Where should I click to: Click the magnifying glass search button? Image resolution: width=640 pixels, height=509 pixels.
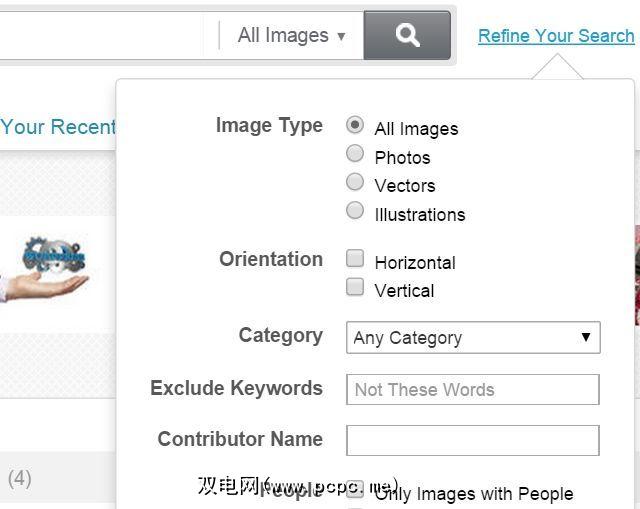point(407,36)
